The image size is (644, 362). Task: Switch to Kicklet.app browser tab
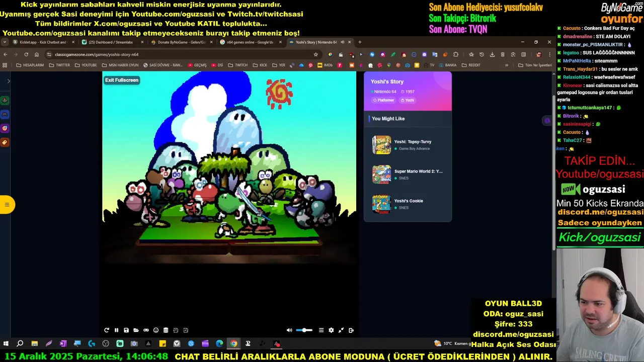coord(43,42)
